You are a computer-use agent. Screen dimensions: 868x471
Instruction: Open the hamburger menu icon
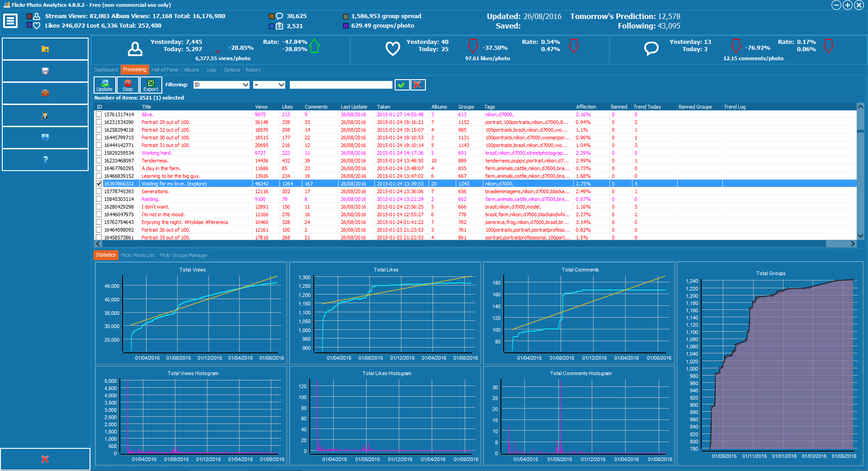point(10,21)
